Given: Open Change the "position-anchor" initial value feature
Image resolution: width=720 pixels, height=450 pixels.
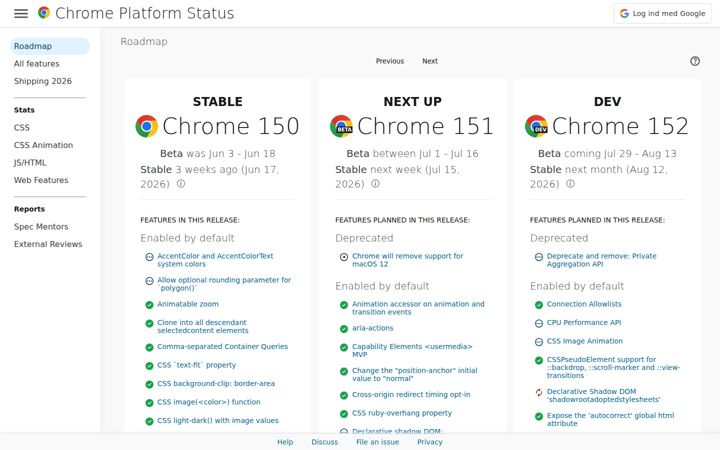Looking at the screenshot, I should coord(415,374).
